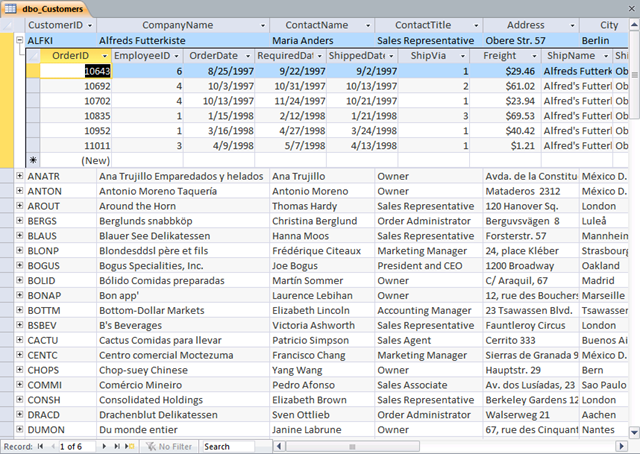Click the next record arrow
This screenshot has width=640, height=454.
[104, 446]
